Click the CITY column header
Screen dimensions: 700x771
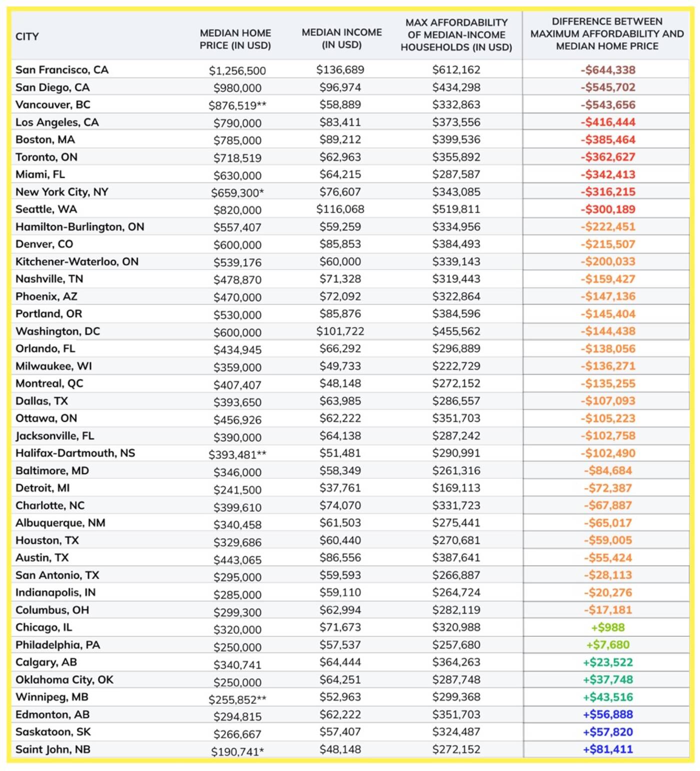tap(27, 37)
